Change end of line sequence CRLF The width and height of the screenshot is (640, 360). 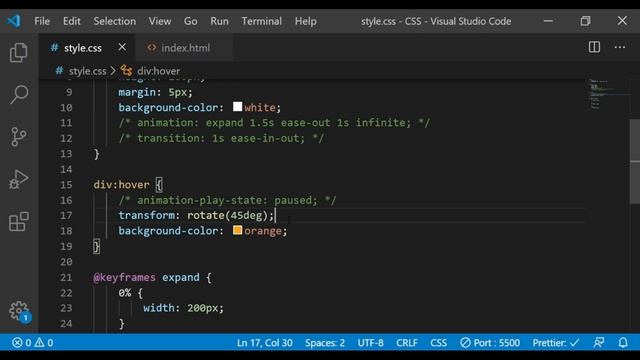pyautogui.click(x=407, y=342)
